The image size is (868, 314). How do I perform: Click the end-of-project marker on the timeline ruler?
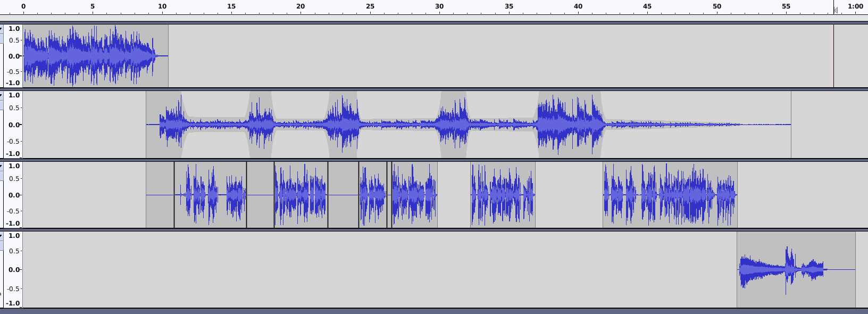(x=835, y=10)
